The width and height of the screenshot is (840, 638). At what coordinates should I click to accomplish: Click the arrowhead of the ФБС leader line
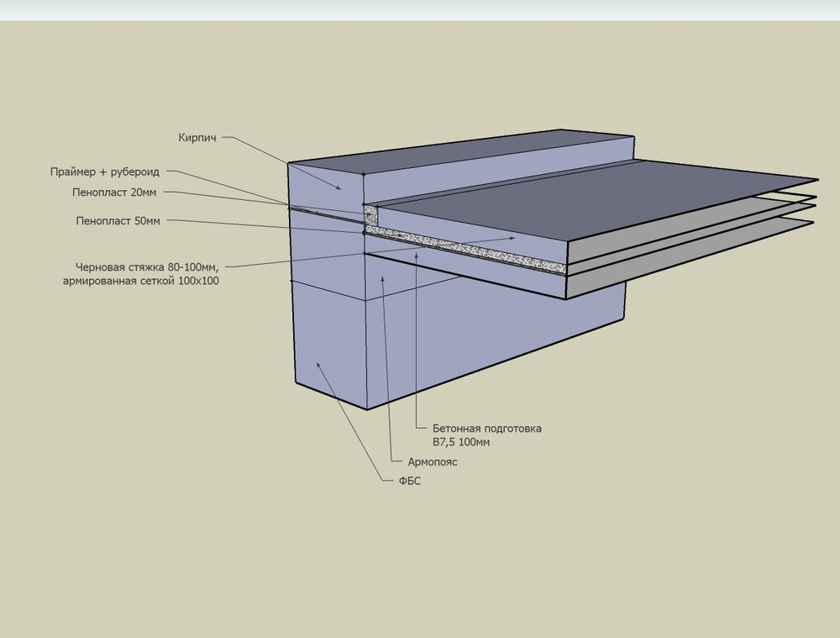click(x=317, y=363)
